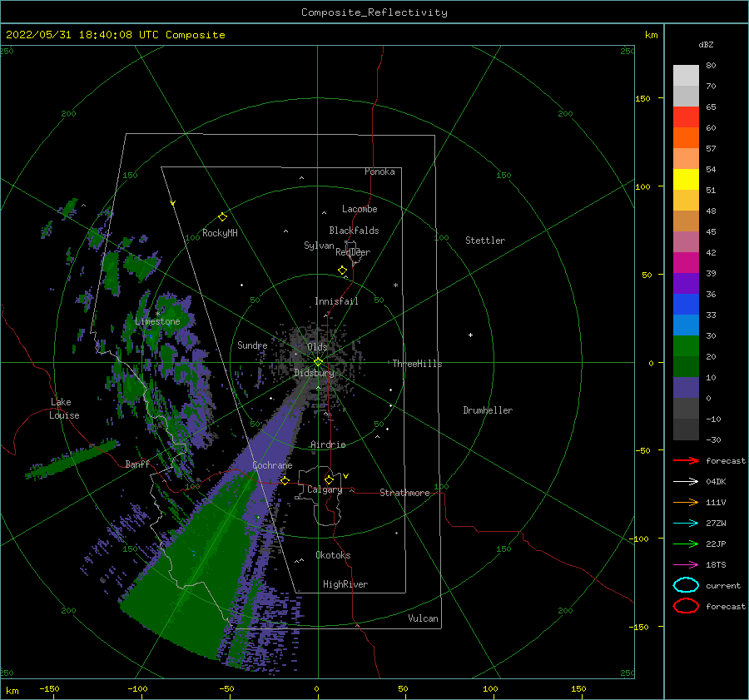Click the Lacombe town label
Image resolution: width=749 pixels, height=700 pixels.
(360, 209)
